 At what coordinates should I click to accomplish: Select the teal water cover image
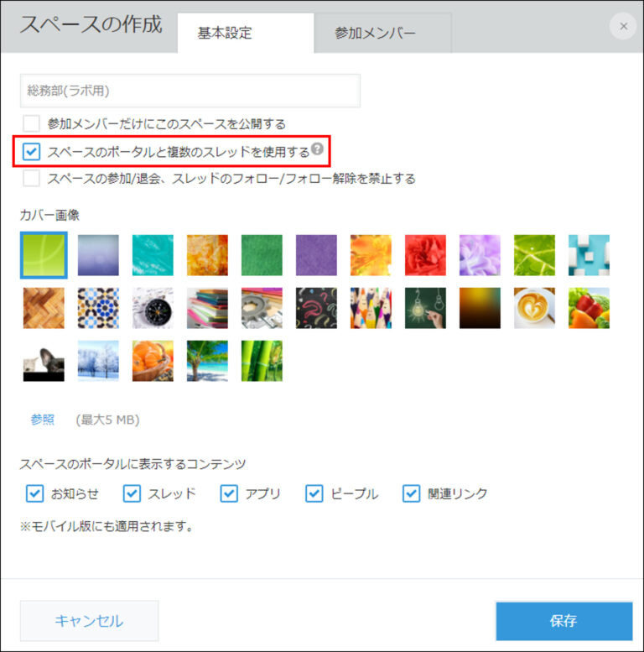point(153,255)
